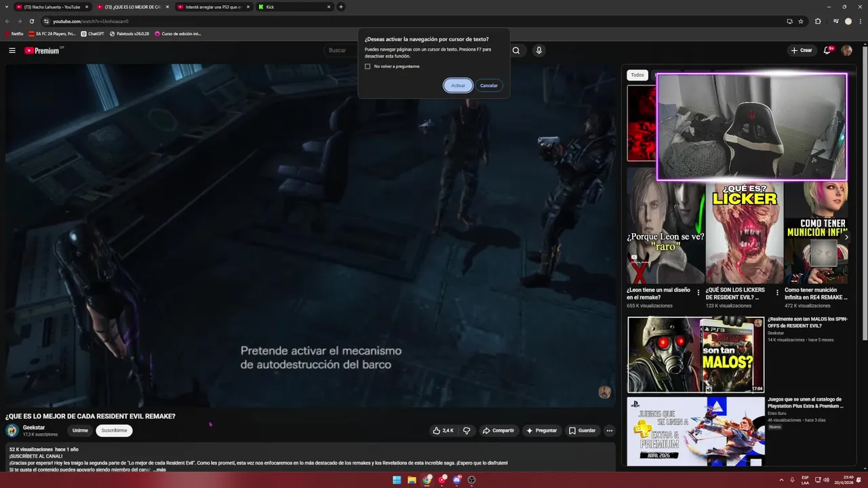Check 'No volver a preguntarme' checkbox
The image size is (868, 488).
point(368,66)
